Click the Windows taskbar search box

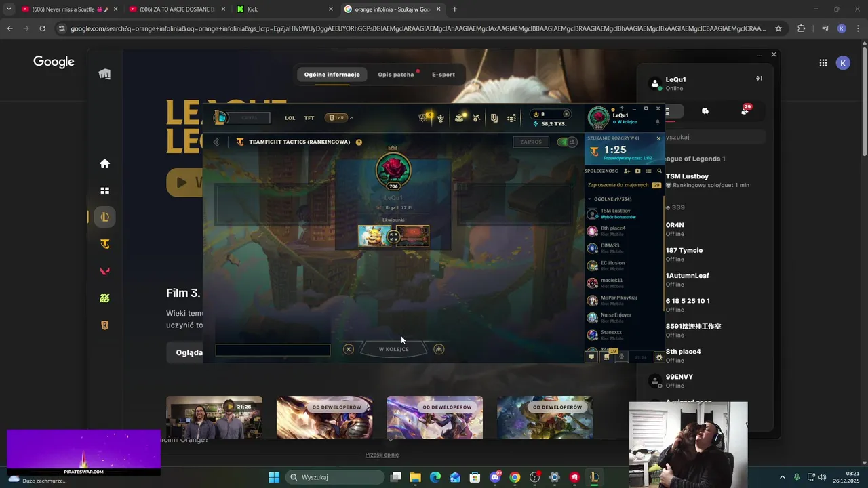[335, 477]
